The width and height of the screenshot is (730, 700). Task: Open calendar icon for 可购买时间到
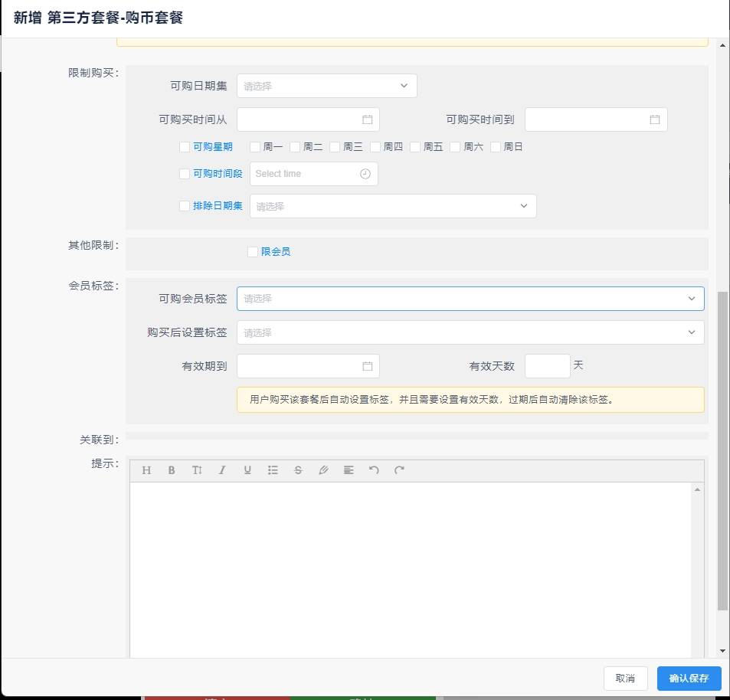point(655,119)
